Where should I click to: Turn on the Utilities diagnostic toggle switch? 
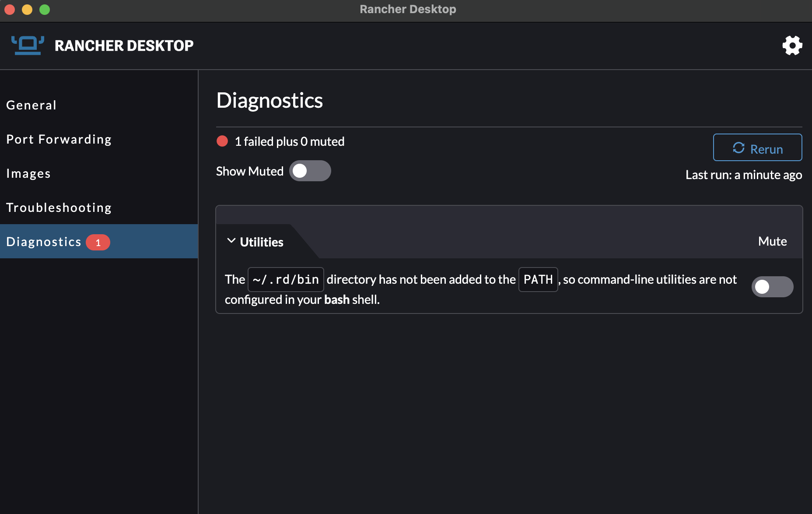pyautogui.click(x=772, y=287)
